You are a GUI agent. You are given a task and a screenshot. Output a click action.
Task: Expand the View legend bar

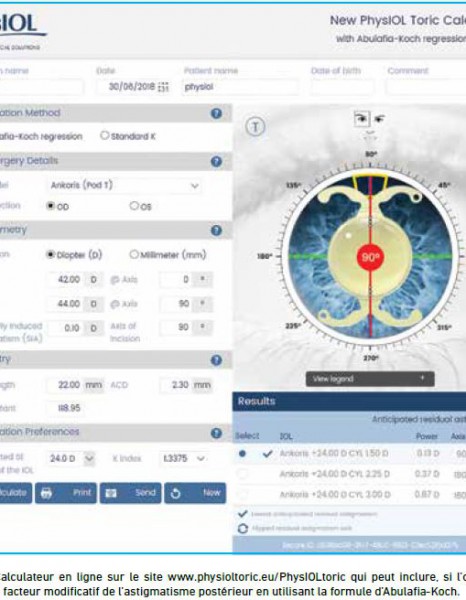pos(370,379)
